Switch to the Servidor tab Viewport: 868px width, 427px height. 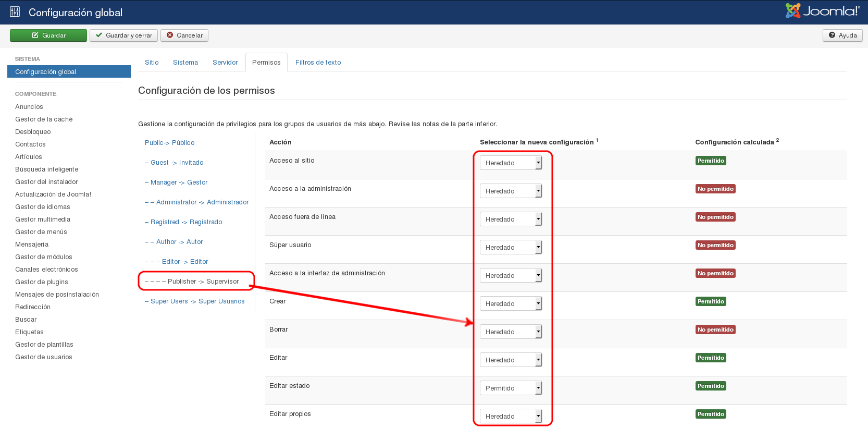click(x=225, y=63)
